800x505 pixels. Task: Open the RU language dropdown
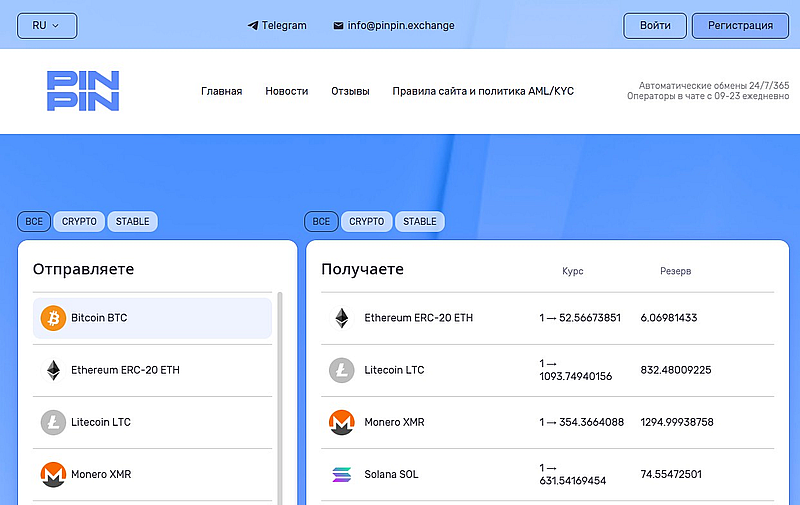[x=47, y=26]
